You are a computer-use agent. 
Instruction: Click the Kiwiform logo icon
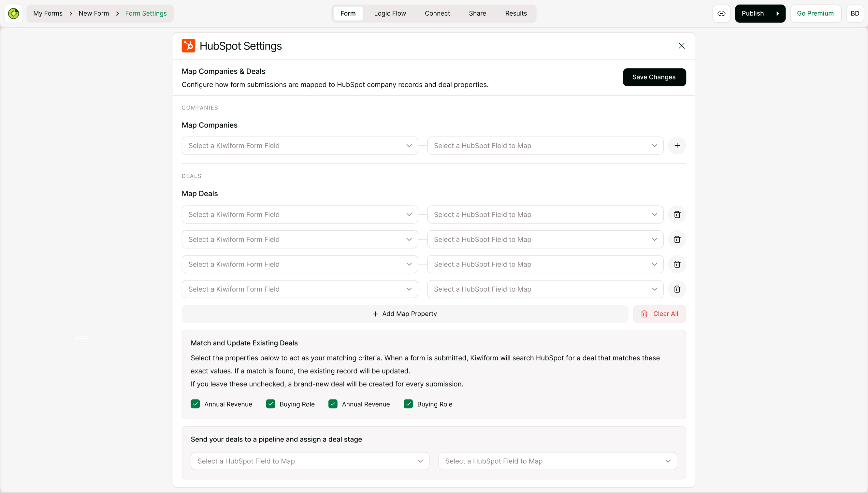(14, 14)
